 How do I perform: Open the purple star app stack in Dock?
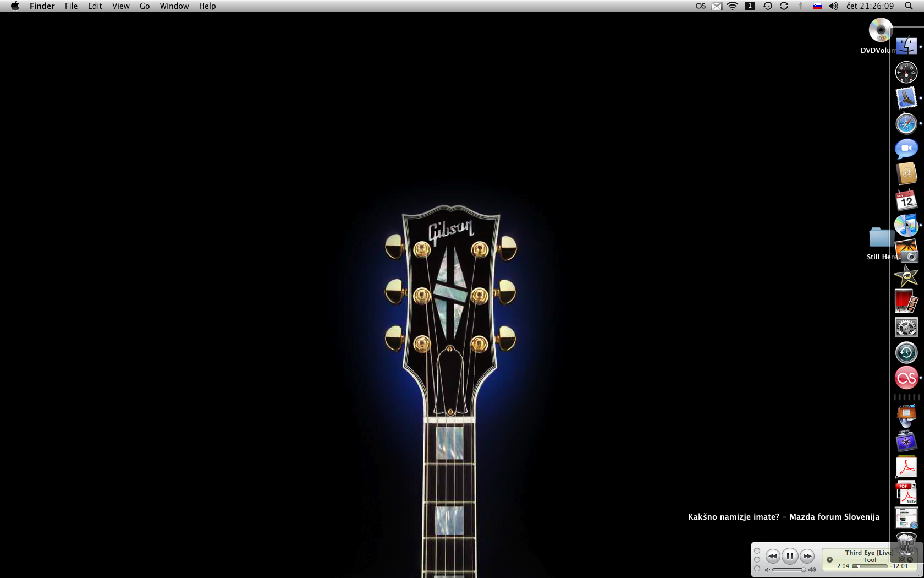pos(906,441)
